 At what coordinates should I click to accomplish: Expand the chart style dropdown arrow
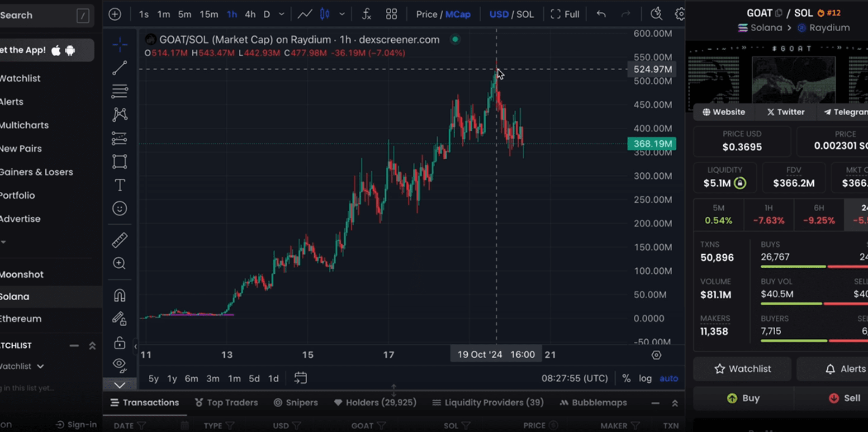(342, 14)
